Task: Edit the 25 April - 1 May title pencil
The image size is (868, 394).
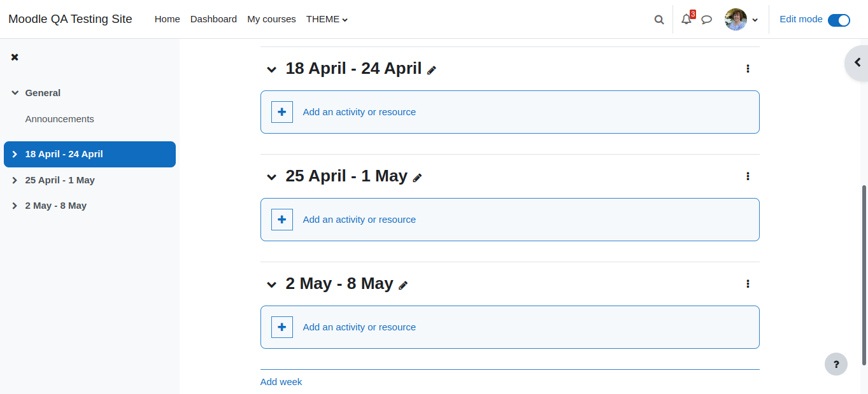Action: 417,178
